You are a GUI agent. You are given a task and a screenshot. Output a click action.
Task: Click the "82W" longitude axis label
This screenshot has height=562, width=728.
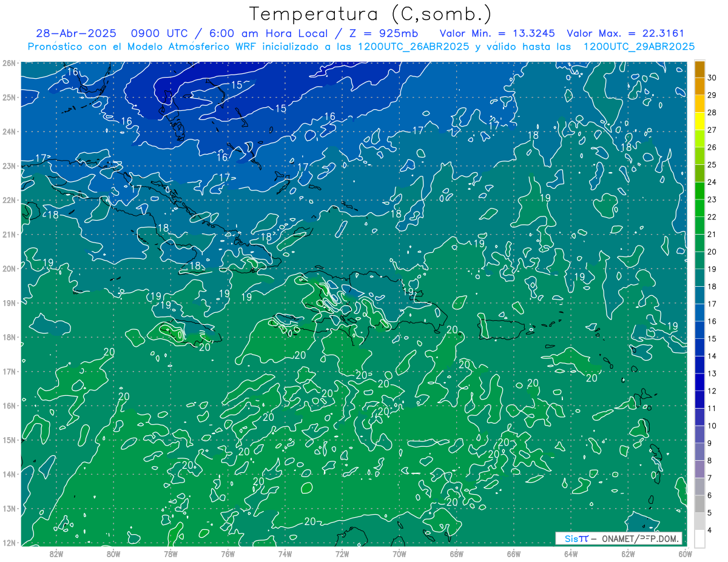(56, 554)
